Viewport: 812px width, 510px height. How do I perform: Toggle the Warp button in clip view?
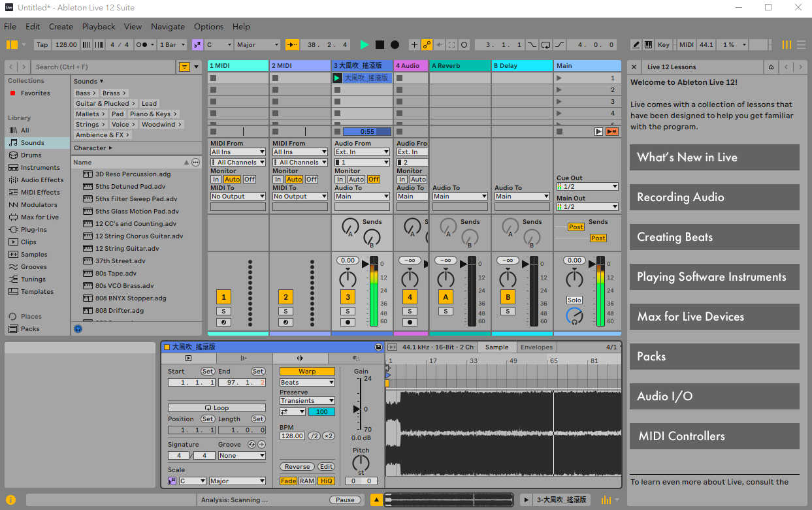click(x=307, y=372)
